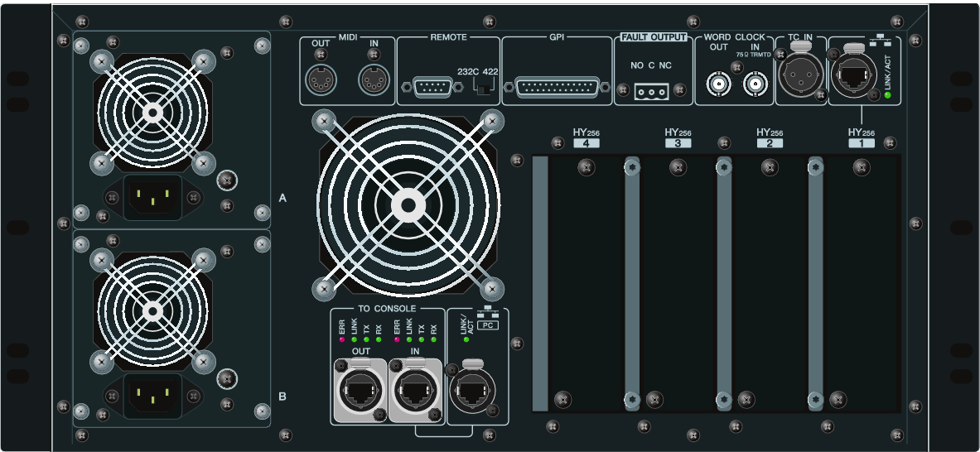Click the top-right network etherCON port
The image size is (980, 452).
point(852,78)
